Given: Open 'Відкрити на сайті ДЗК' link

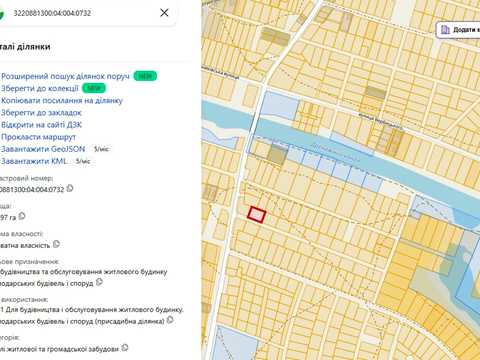Looking at the screenshot, I should point(41,125).
